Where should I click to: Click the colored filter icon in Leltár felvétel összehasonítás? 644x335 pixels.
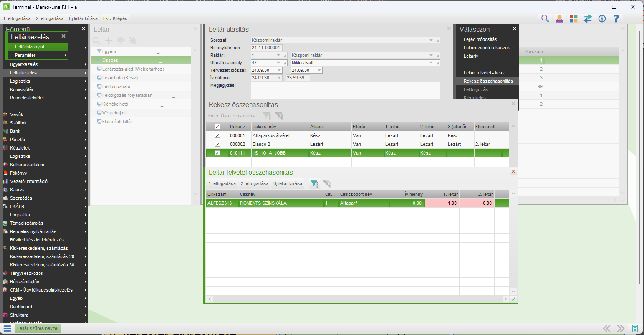click(314, 183)
